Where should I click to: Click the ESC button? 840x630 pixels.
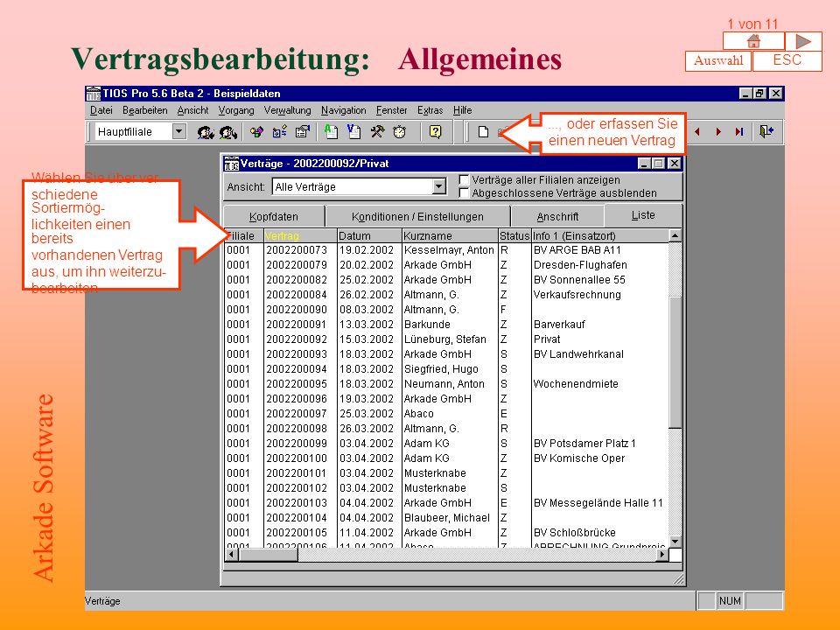point(787,60)
